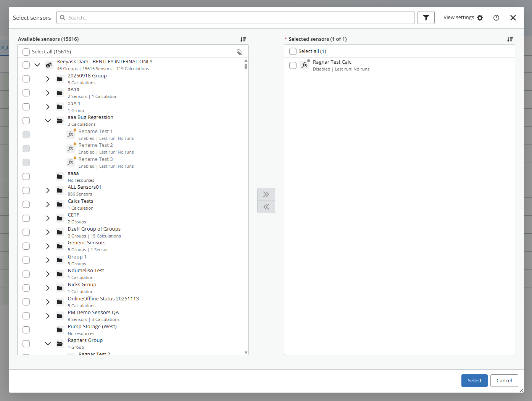Click the collapse all icon beside Select all
This screenshot has width=532, height=401.
tap(240, 52)
